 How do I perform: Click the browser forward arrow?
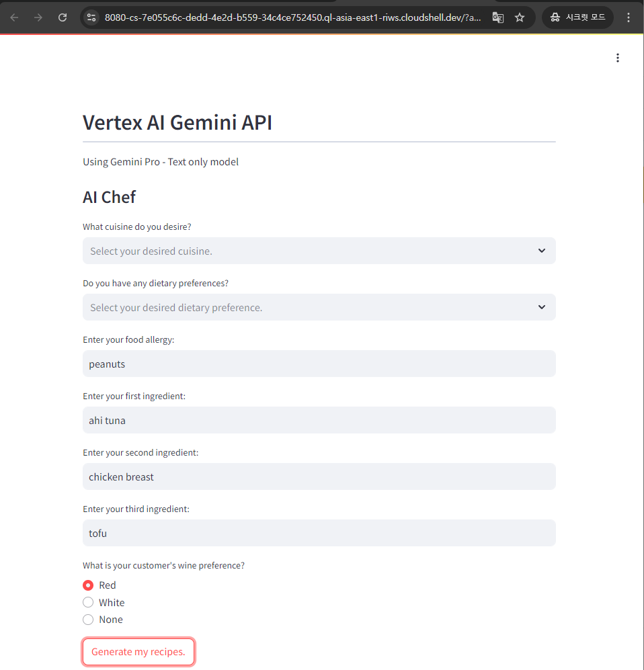click(x=38, y=17)
